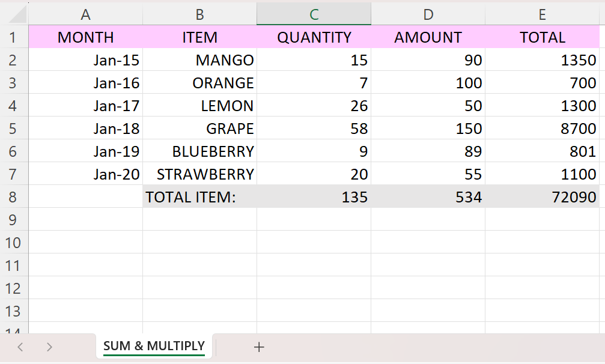Click the next sheet navigation arrow
605x364 pixels.
[x=50, y=347]
